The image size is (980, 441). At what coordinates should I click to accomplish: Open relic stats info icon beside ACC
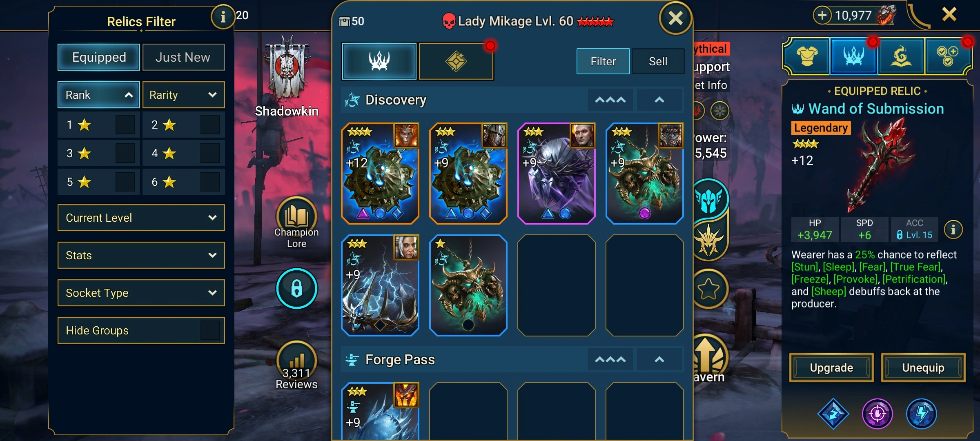coord(953,229)
